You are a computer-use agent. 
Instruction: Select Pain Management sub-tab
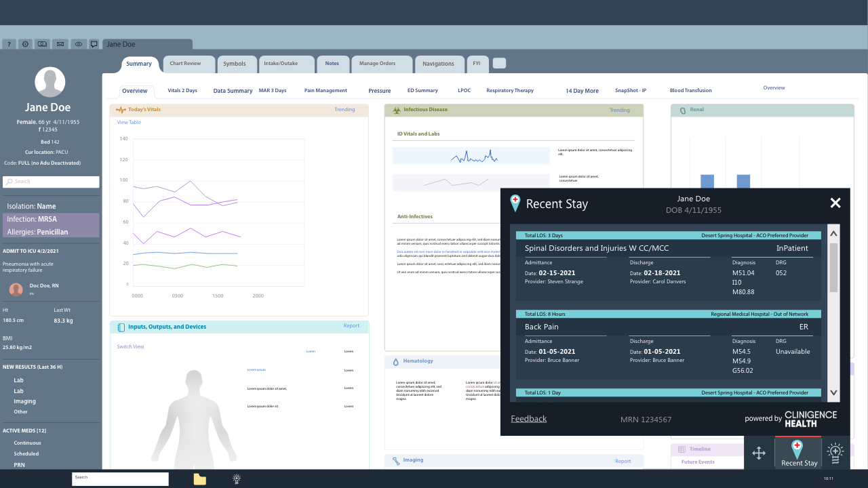325,90
